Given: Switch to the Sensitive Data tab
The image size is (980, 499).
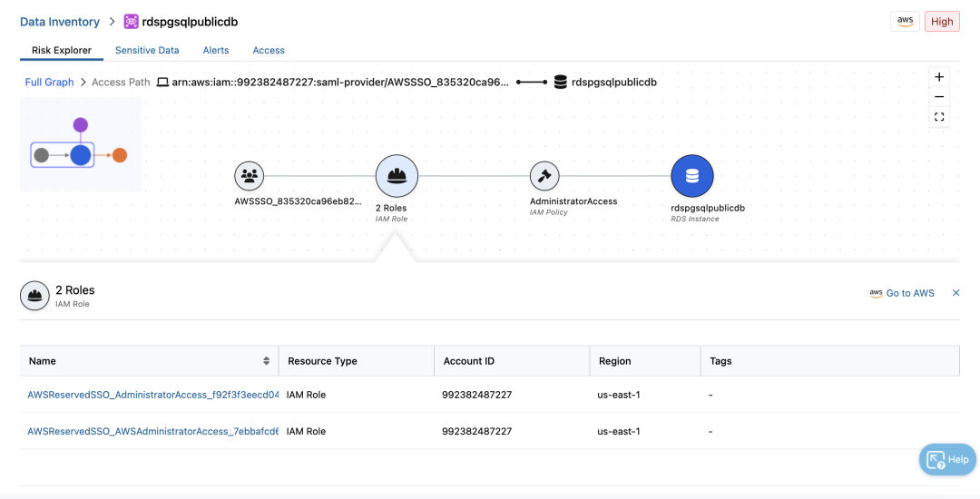Looking at the screenshot, I should [x=147, y=51].
